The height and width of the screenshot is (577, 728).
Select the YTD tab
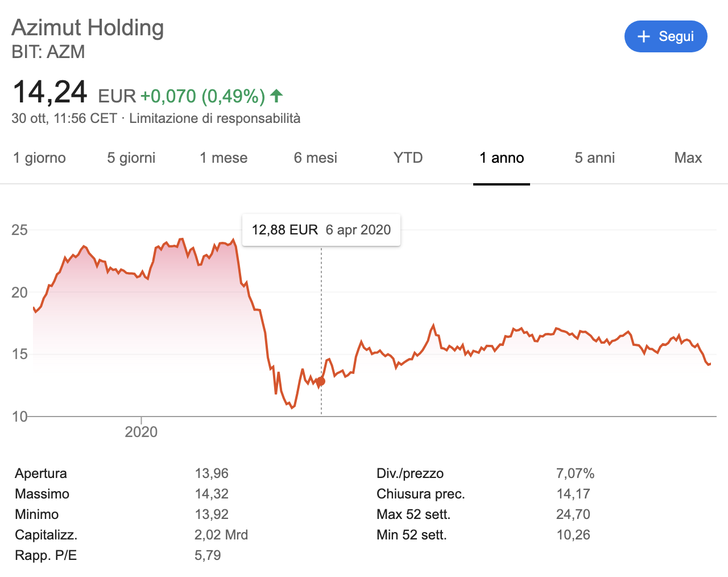point(408,158)
